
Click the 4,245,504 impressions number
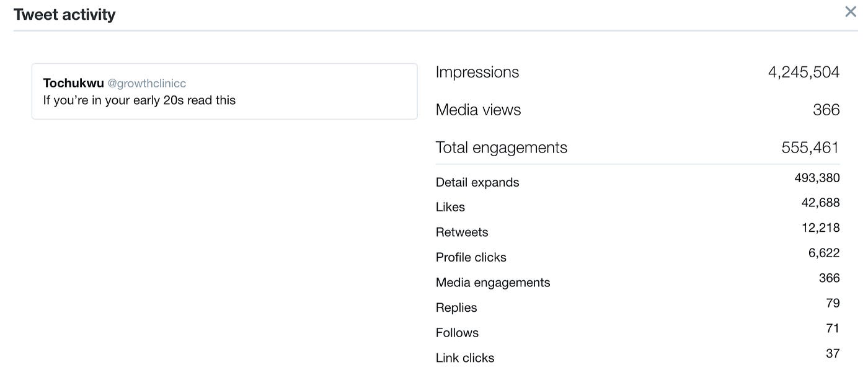804,73
